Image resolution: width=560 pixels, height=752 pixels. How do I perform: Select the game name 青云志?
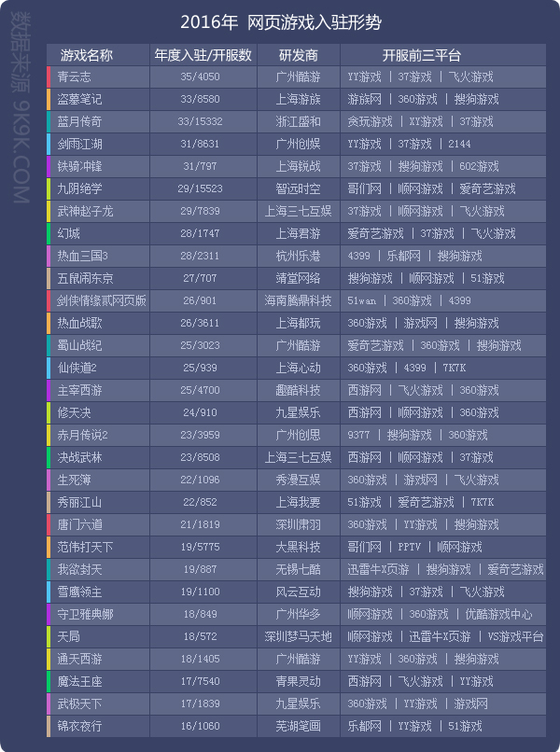(x=74, y=77)
